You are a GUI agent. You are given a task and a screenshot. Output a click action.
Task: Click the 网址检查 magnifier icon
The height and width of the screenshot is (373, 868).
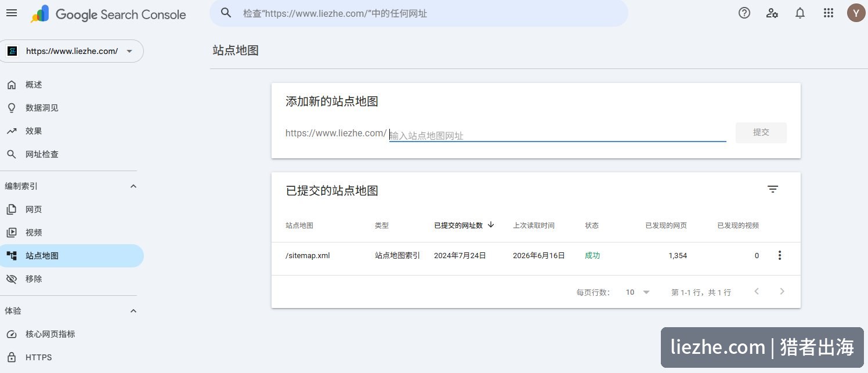click(12, 154)
